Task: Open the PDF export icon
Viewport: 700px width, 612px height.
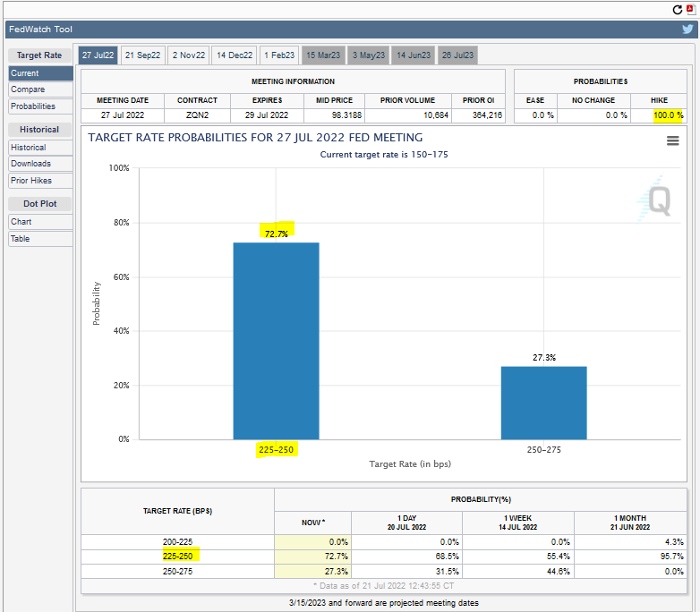Action: point(691,10)
